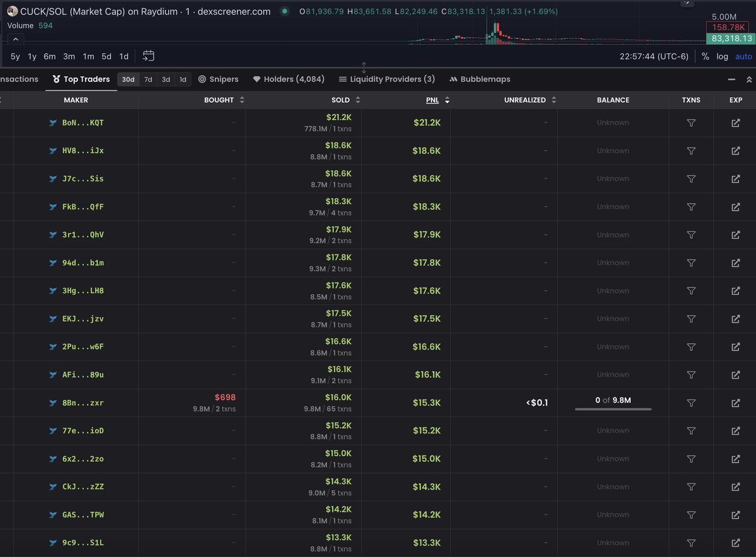
Task: Filter transactions for maker HV8...iJx
Action: (x=691, y=151)
